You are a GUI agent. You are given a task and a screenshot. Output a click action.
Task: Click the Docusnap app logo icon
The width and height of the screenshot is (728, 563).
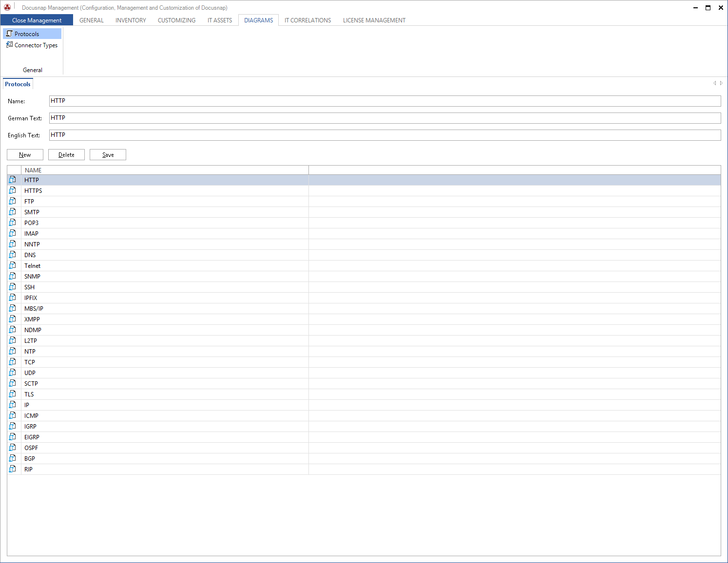coord(7,7)
